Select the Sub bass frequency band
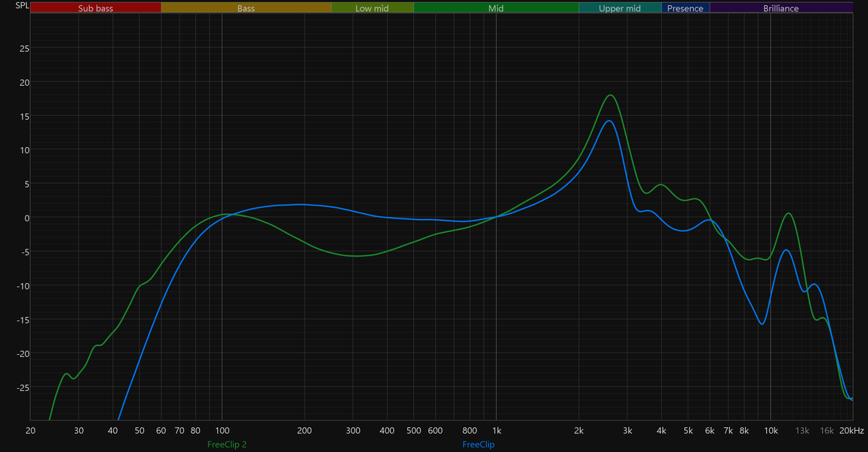868x452 pixels. click(96, 8)
